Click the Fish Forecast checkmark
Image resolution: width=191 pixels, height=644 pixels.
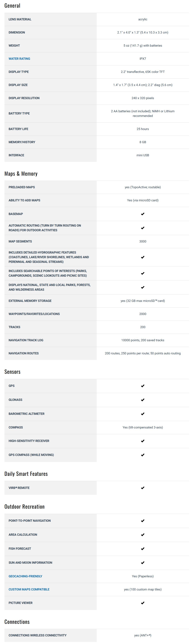click(143, 548)
